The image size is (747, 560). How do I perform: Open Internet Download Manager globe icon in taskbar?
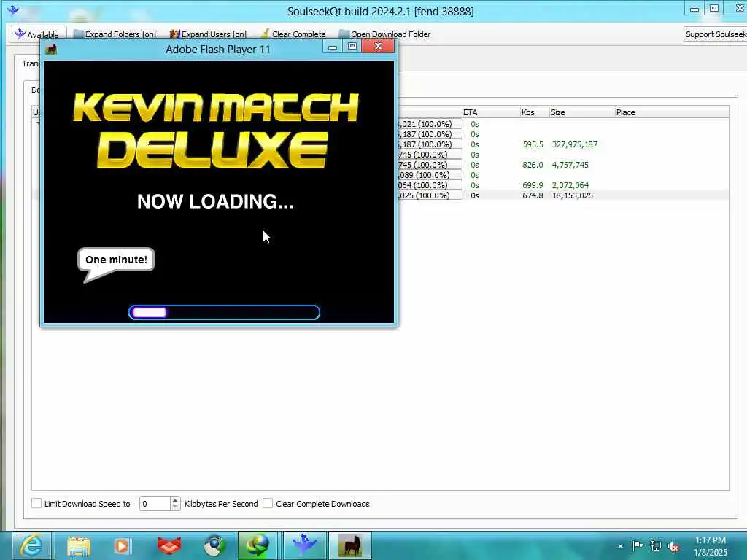point(259,545)
